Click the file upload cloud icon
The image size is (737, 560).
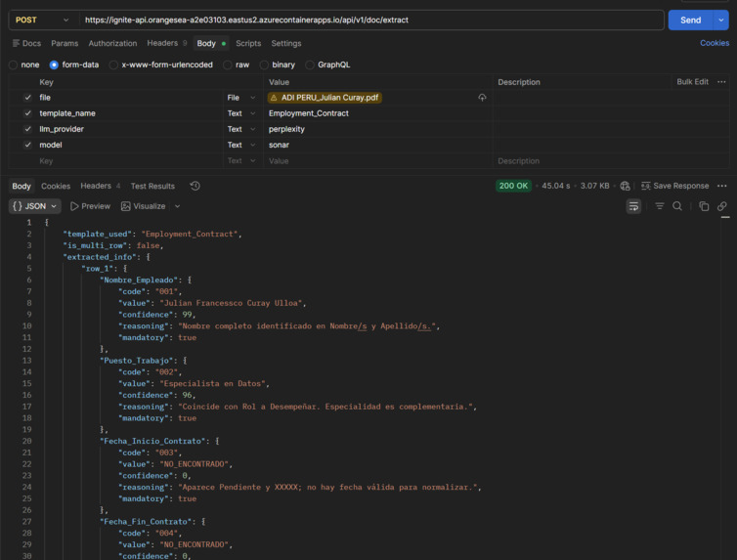482,98
